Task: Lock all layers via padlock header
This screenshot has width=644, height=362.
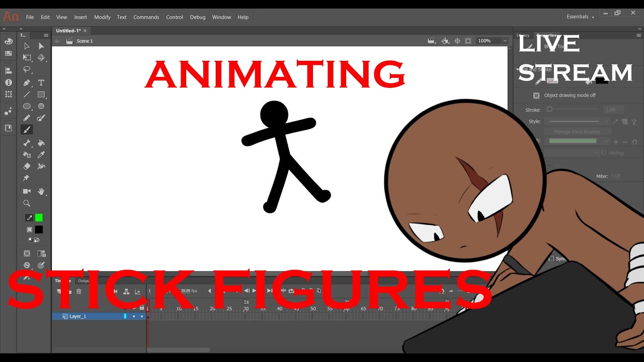Action: tap(142, 307)
